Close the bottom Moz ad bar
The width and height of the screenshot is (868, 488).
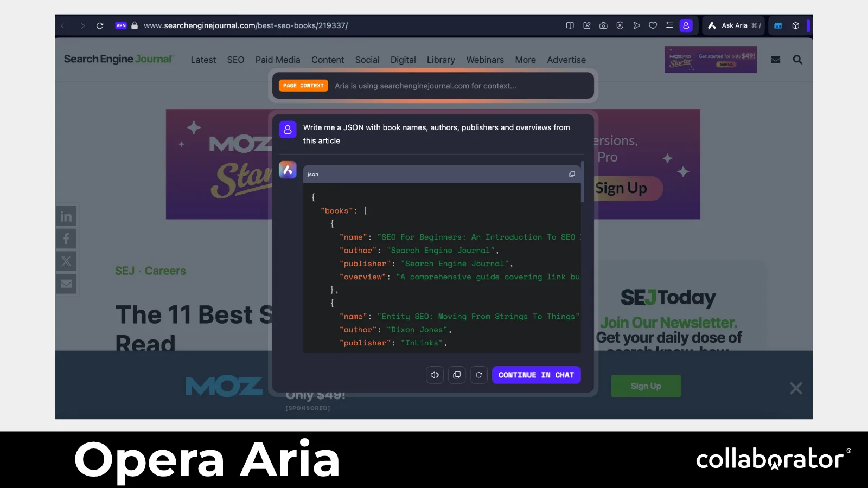(796, 388)
